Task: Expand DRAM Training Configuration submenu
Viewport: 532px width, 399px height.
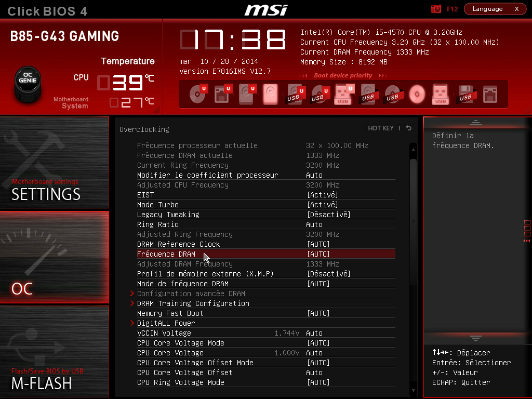Action: point(263,303)
